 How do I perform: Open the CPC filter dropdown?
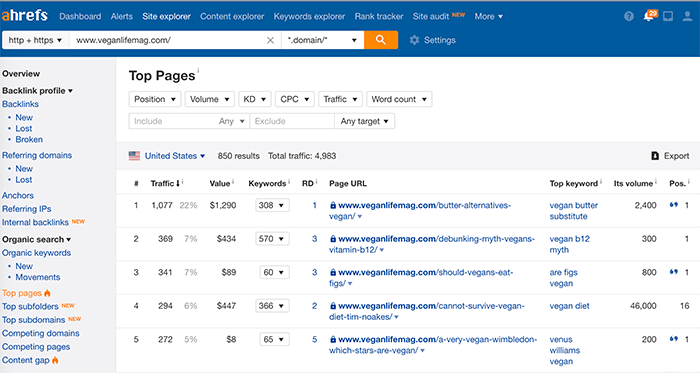(x=295, y=99)
